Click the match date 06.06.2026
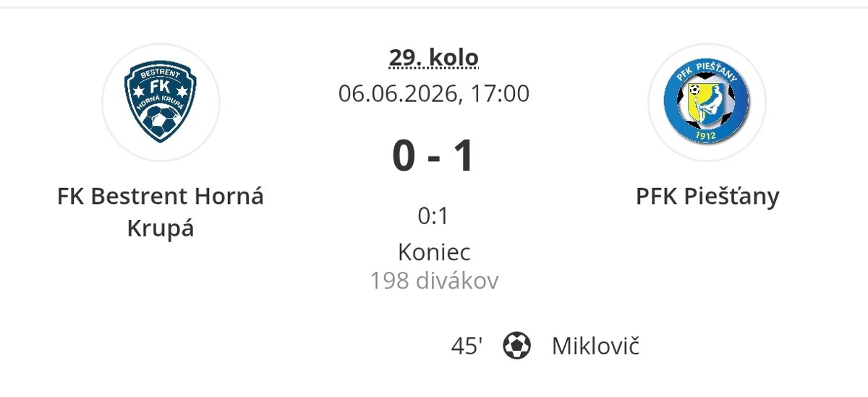The width and height of the screenshot is (868, 397). [400, 93]
